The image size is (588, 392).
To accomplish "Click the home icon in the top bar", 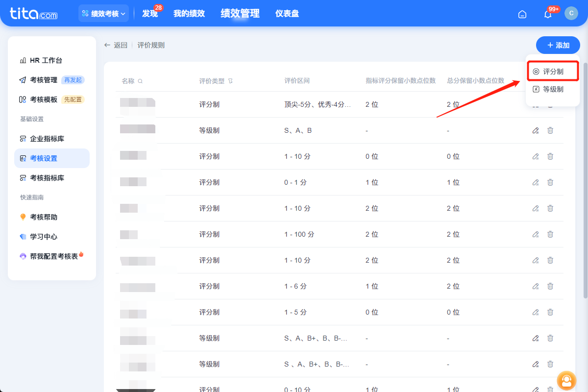I will [x=522, y=14].
